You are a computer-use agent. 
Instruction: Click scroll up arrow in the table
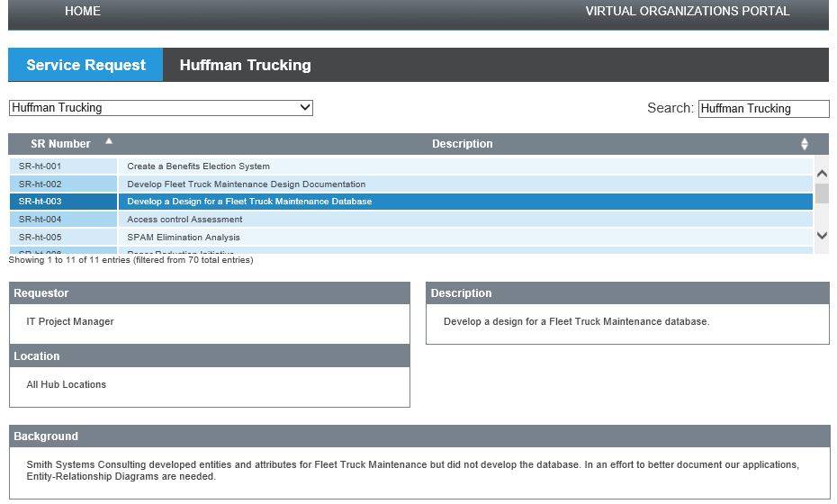click(822, 174)
